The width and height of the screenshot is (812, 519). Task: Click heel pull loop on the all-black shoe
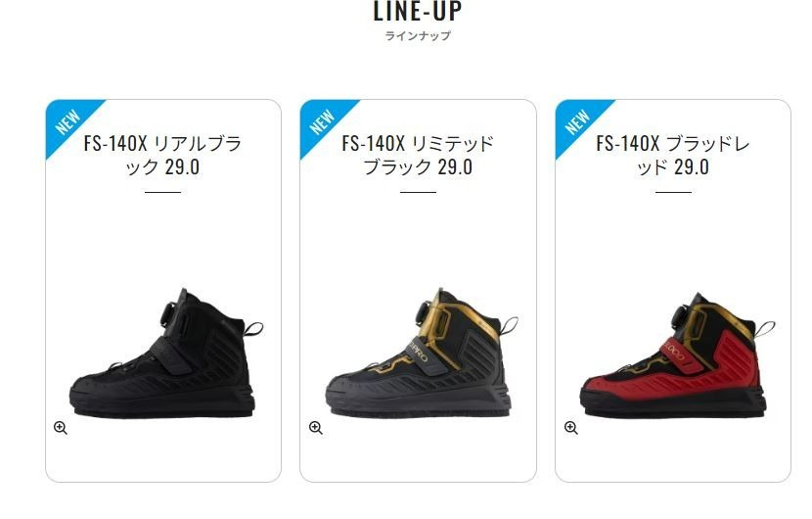tap(253, 328)
